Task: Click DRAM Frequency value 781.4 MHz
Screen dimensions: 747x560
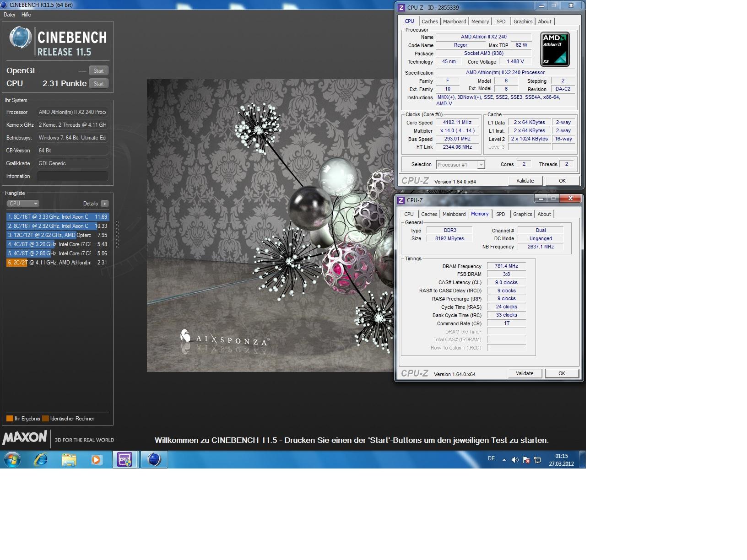Action: [506, 266]
